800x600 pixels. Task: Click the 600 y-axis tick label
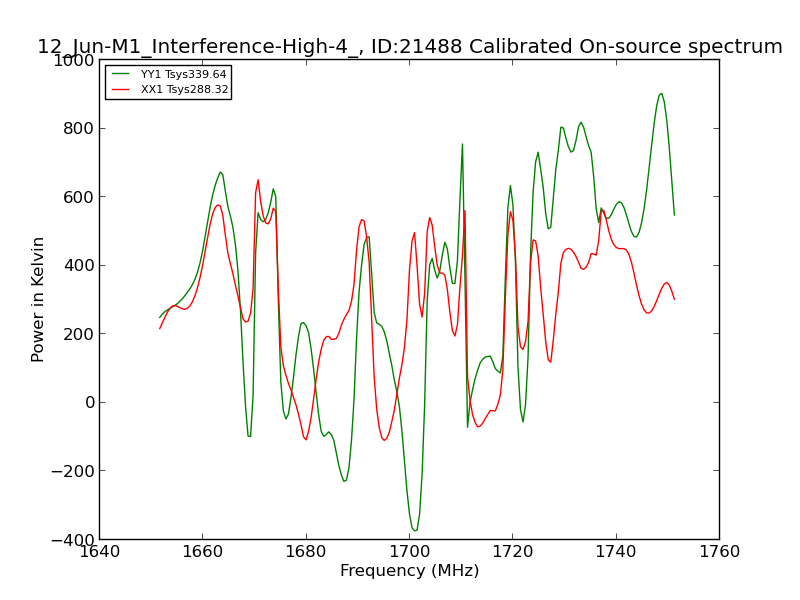point(79,197)
